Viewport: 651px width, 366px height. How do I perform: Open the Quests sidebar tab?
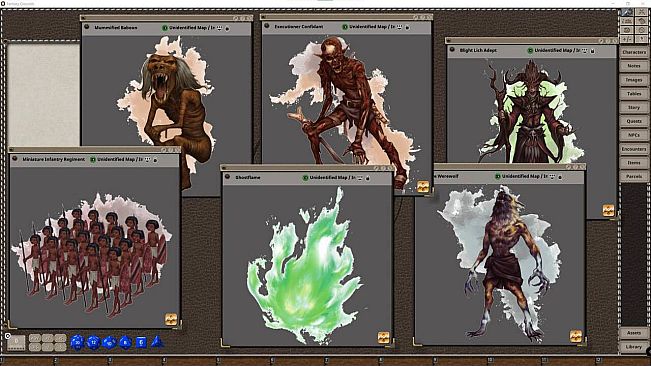634,121
